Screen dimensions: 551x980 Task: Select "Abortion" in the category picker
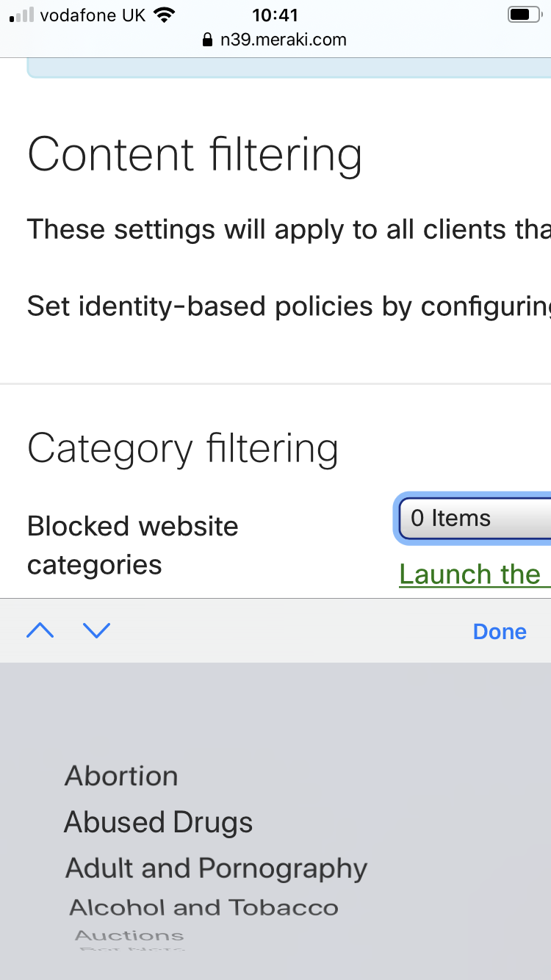tap(121, 776)
